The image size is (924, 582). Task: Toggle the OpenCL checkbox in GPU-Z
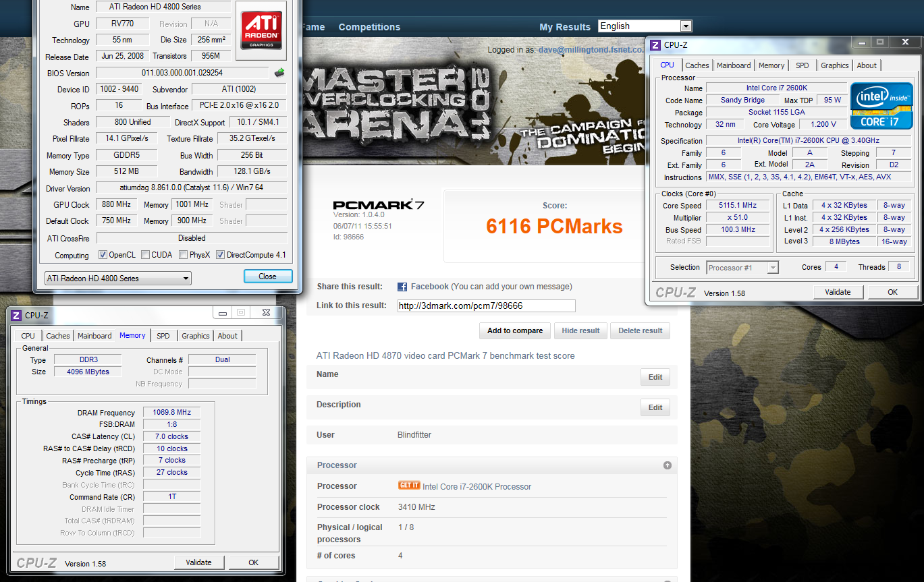(103, 255)
